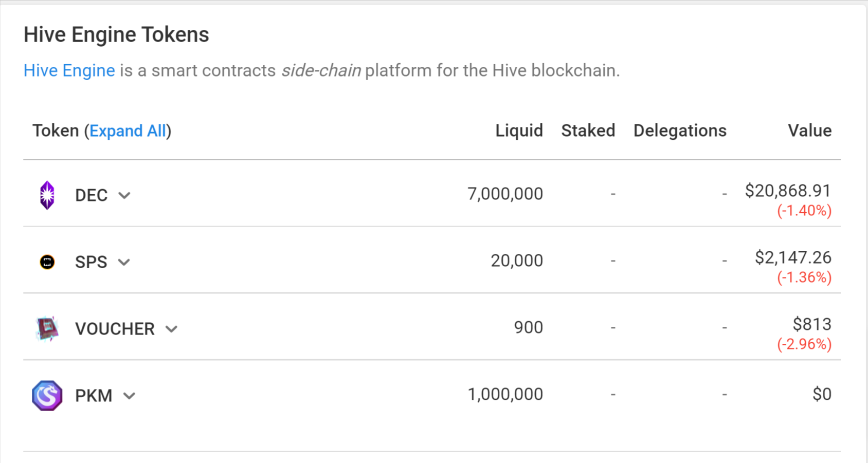
Task: Select the DEC token name
Action: pyautogui.click(x=92, y=195)
